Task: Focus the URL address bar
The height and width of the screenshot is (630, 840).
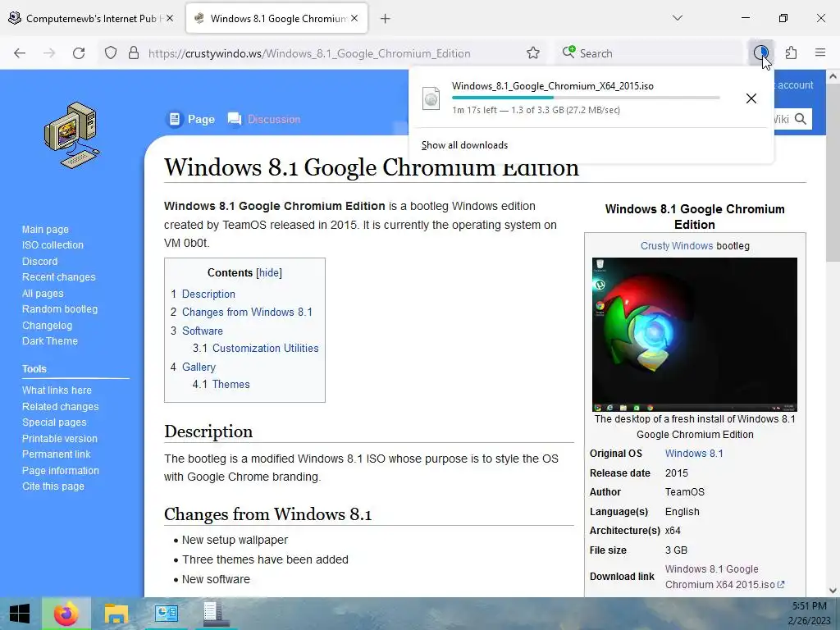Action: (322, 53)
